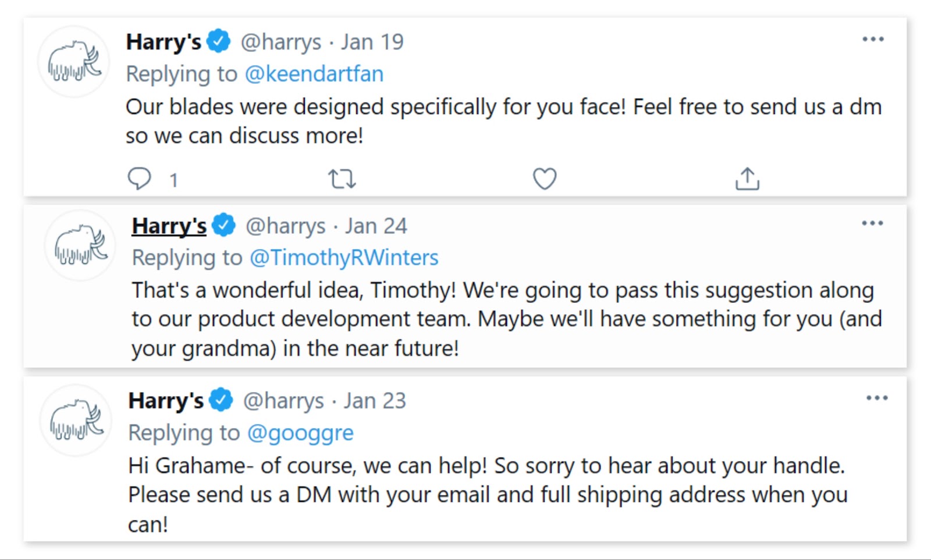Click the underlined Harry's name on Jan 24 tweet
Viewport: 931px width, 560px height.
(169, 226)
